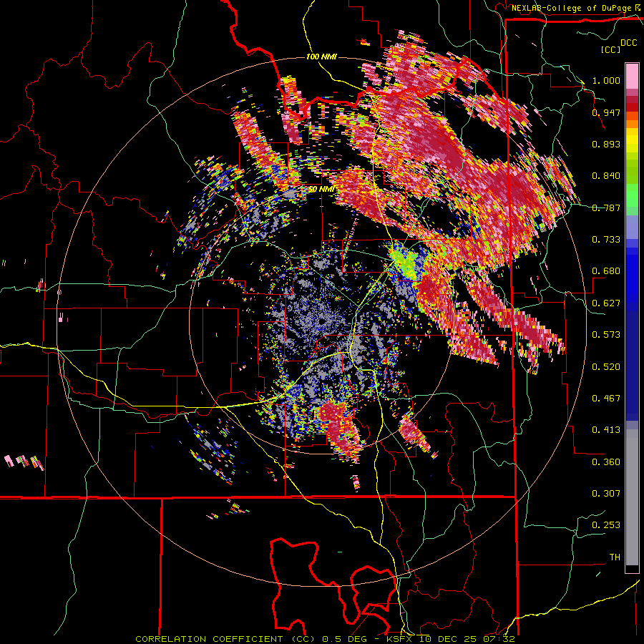Click the KSFX station identifier
This screenshot has height=644, width=644.
point(400,639)
